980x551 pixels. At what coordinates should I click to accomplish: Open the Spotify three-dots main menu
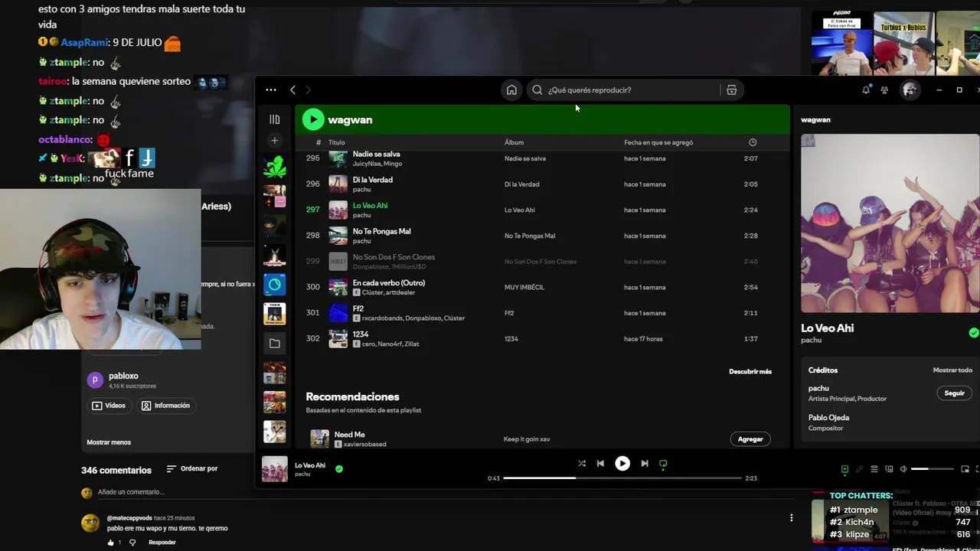271,90
